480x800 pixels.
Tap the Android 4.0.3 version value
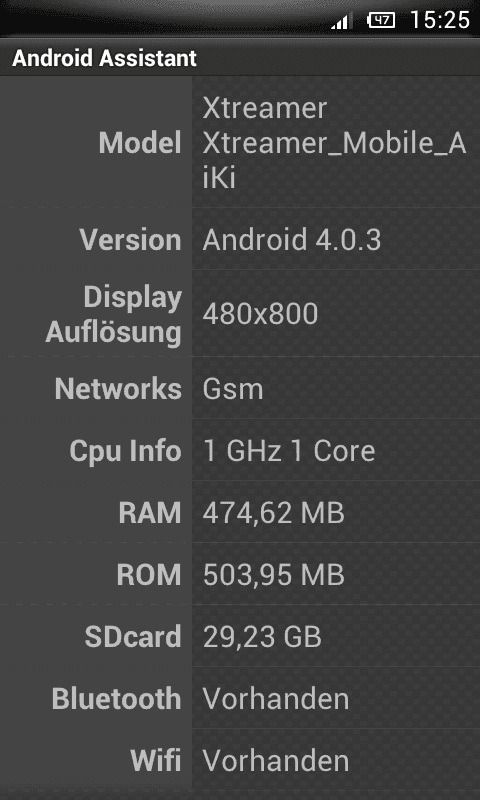[x=292, y=239]
